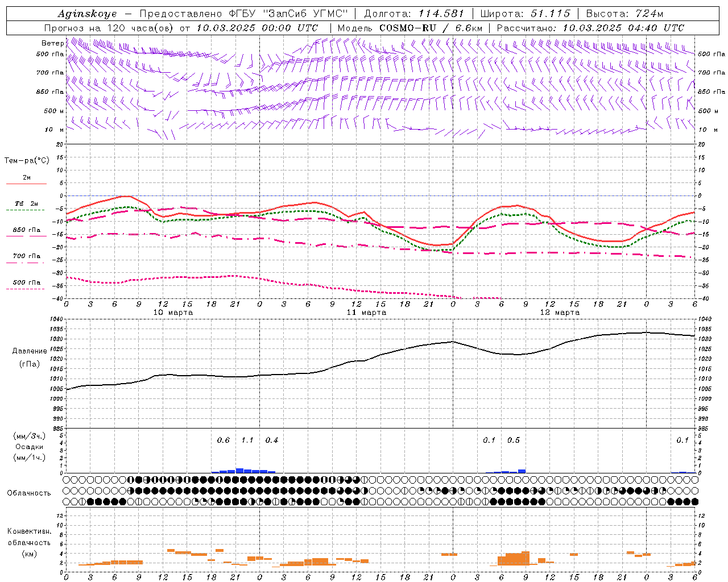Click the Модель COSMO-RU / 6.6км label

tap(410, 28)
